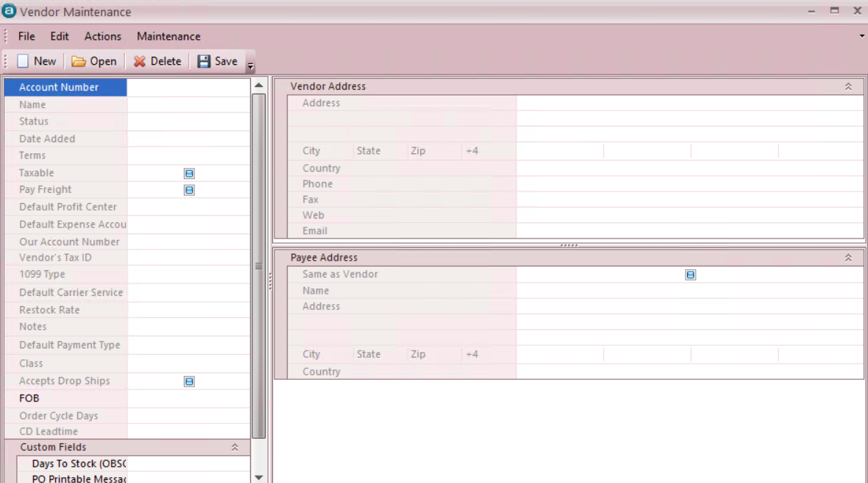
Task: Click the red Delete X icon
Action: tap(139, 62)
